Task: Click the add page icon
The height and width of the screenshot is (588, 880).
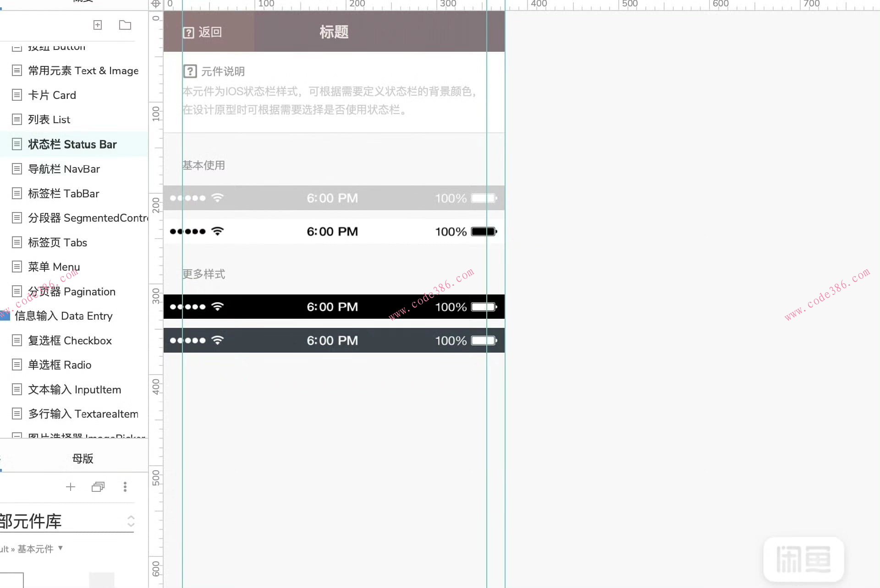Action: (x=98, y=25)
